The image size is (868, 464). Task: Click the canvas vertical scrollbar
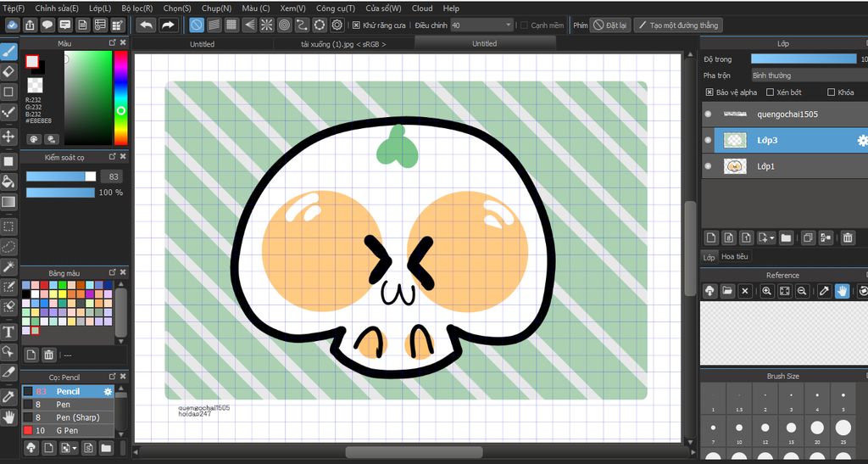tap(690, 248)
